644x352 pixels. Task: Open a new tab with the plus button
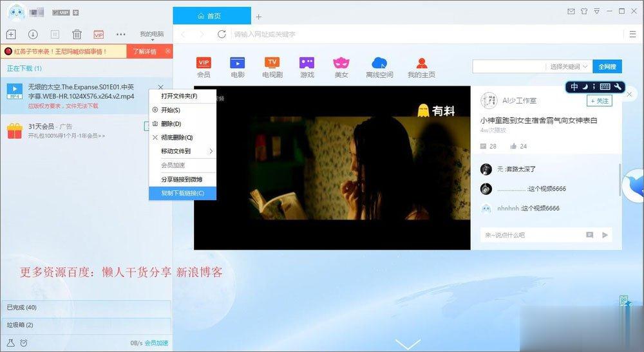click(x=258, y=17)
